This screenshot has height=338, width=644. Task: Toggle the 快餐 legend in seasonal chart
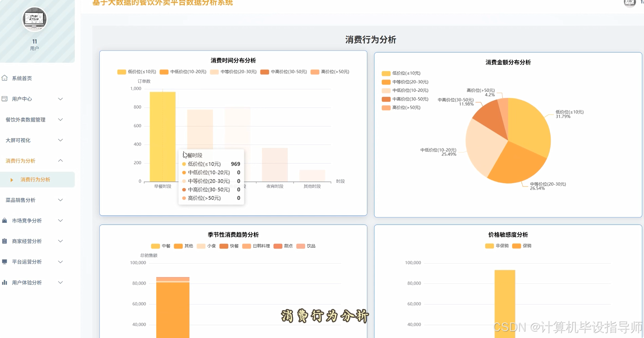coord(229,246)
